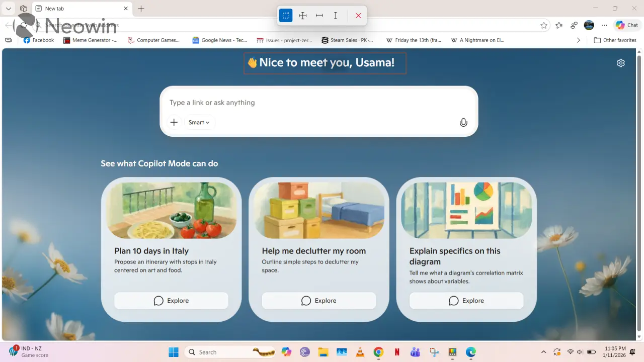Screen dimensions: 644x362
Task: Open the IND - NZ game score widget
Action: pyautogui.click(x=29, y=351)
